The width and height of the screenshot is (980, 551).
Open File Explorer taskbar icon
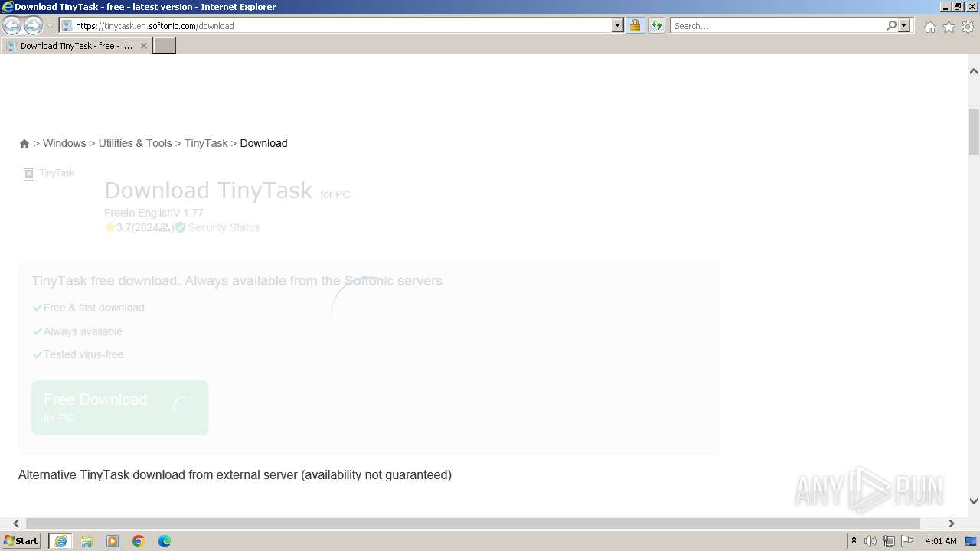point(87,541)
